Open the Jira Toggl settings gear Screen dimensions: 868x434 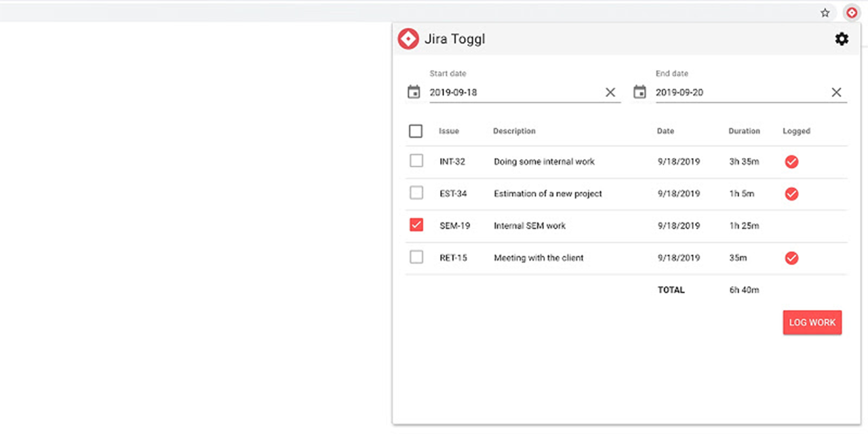click(842, 39)
